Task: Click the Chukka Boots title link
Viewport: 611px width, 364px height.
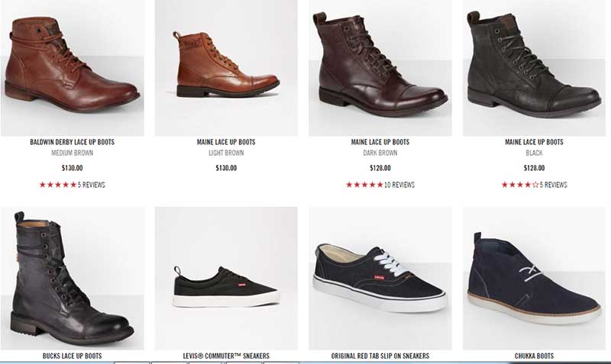Action: pyautogui.click(x=534, y=356)
